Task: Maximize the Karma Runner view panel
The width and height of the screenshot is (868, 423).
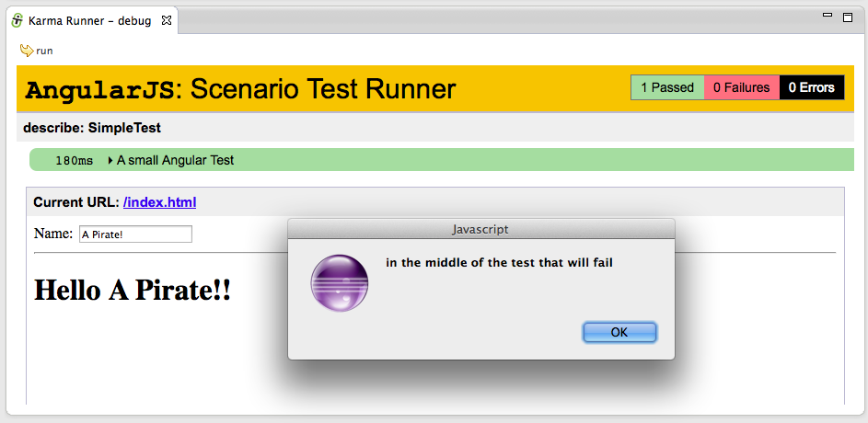Action: click(847, 17)
